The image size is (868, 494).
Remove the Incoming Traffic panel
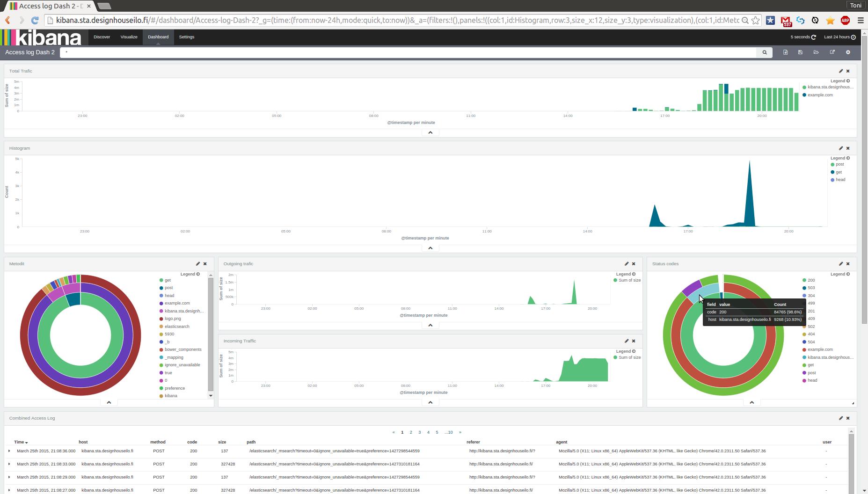tap(634, 341)
